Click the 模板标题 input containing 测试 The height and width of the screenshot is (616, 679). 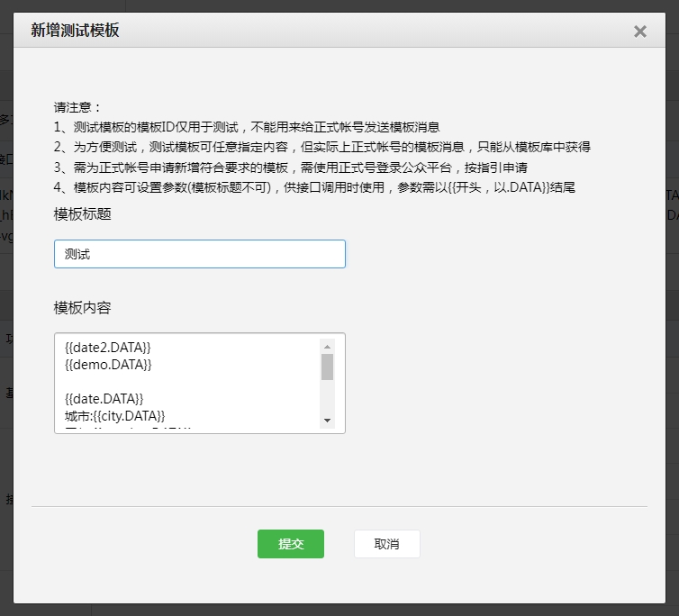coord(199,254)
